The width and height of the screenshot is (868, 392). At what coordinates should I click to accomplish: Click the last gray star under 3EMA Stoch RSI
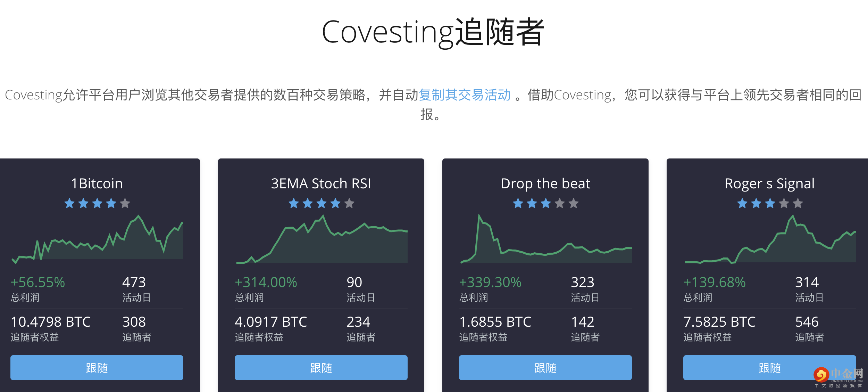click(x=349, y=203)
